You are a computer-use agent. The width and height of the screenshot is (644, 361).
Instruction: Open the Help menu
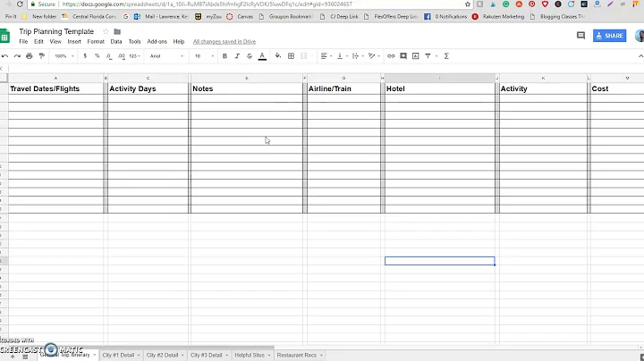179,41
